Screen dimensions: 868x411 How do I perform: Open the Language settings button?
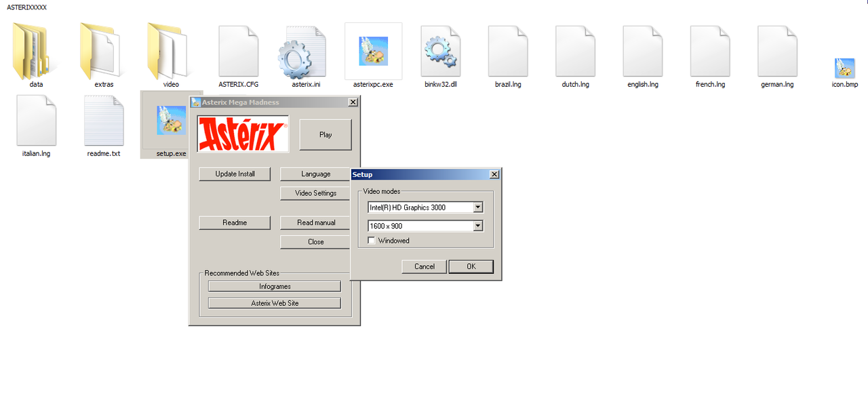pyautogui.click(x=316, y=174)
